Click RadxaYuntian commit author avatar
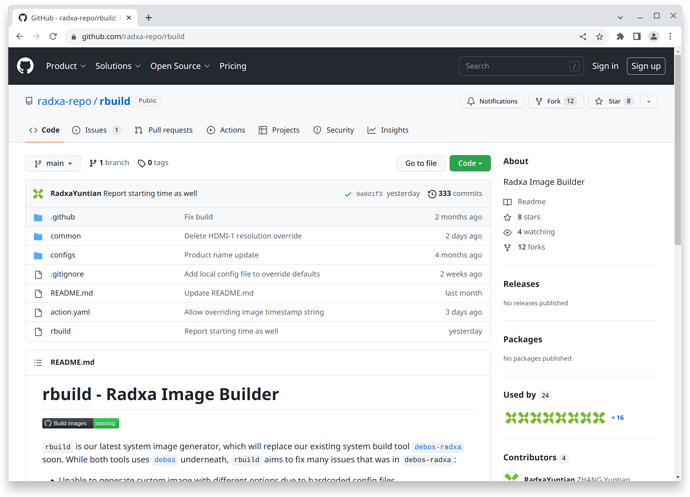This screenshot has width=690, height=497. coord(38,194)
